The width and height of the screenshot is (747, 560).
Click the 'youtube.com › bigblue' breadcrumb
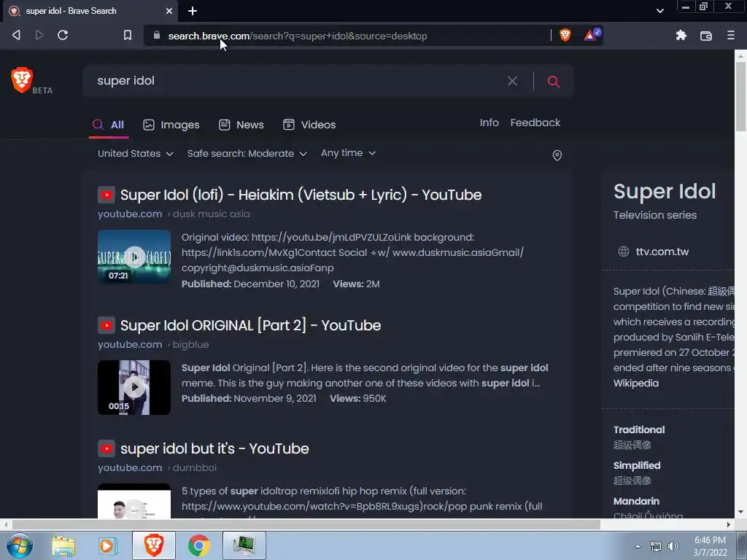[153, 345]
